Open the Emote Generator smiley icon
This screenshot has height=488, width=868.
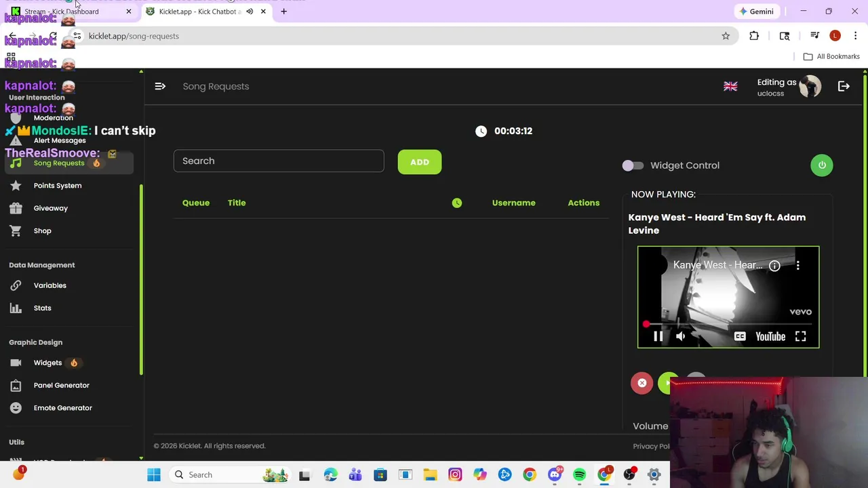[16, 408]
